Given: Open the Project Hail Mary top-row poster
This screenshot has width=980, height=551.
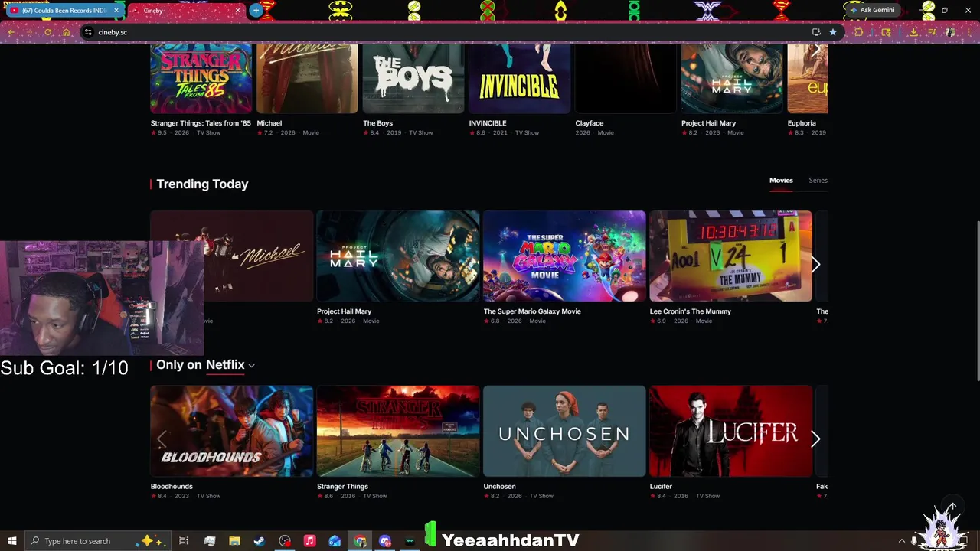Looking at the screenshot, I should click(732, 79).
